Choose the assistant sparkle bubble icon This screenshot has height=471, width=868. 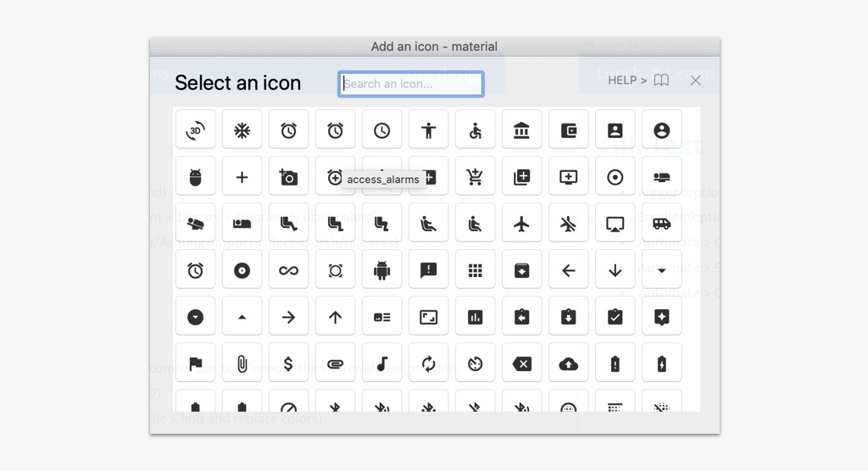click(661, 317)
